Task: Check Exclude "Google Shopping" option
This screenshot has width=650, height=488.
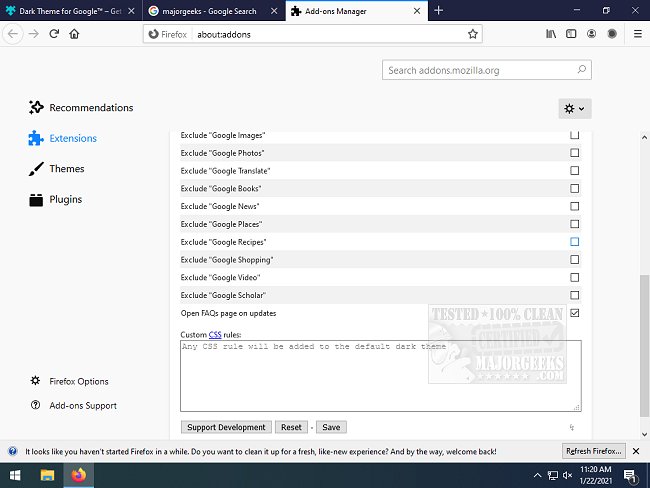Action: tap(575, 260)
